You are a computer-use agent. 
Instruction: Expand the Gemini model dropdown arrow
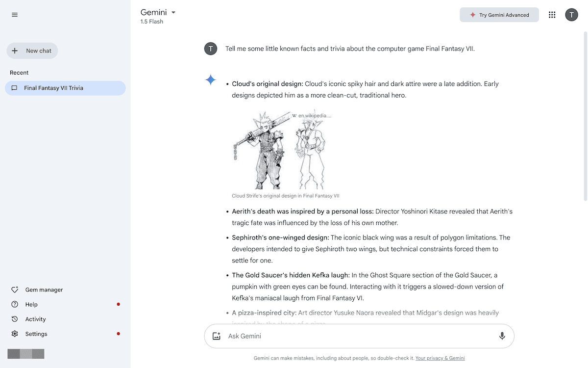[x=173, y=13]
